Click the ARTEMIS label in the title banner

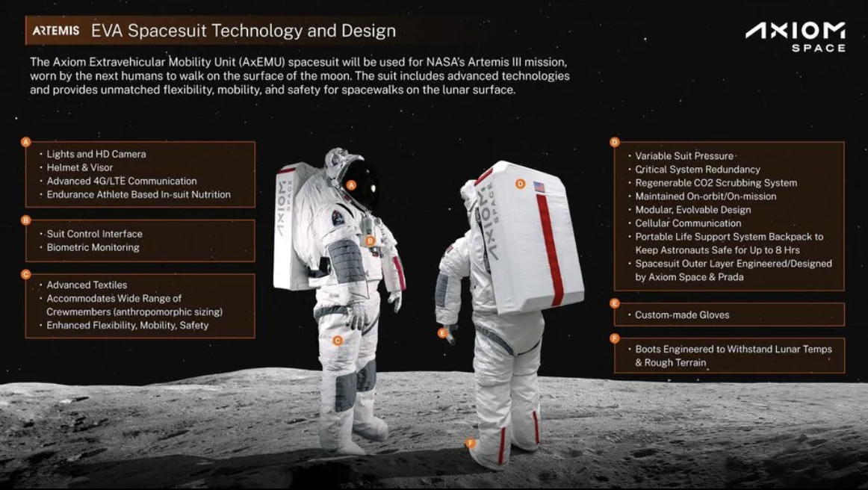[x=55, y=31]
